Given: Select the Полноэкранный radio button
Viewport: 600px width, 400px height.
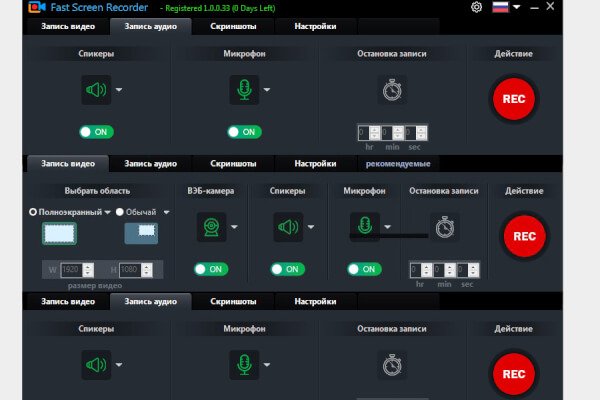Looking at the screenshot, I should [x=33, y=212].
